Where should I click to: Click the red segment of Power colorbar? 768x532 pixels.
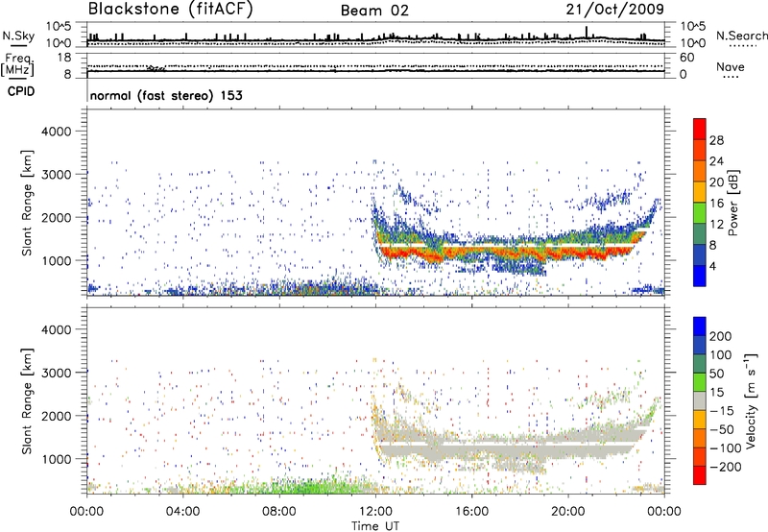(x=700, y=129)
